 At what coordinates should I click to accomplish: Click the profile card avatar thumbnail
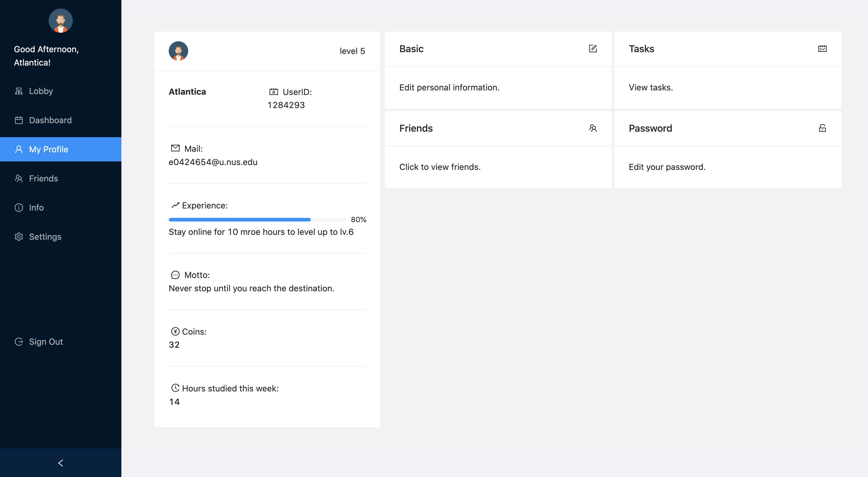pos(178,51)
